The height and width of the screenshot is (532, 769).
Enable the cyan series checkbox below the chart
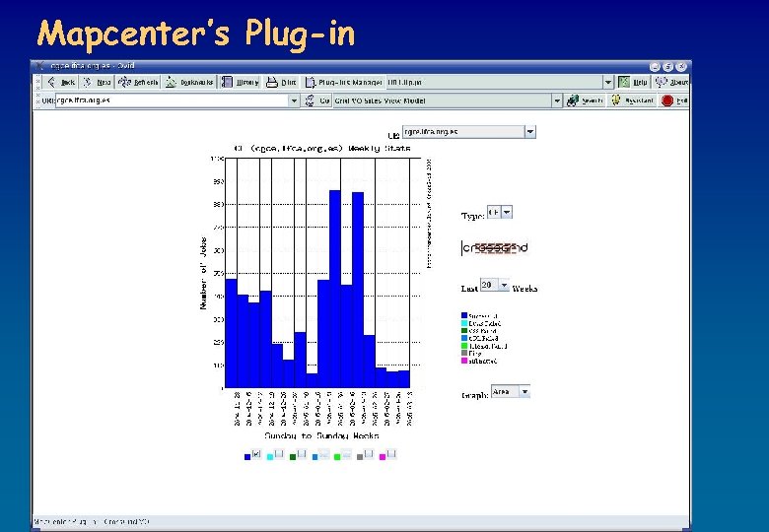coord(279,454)
